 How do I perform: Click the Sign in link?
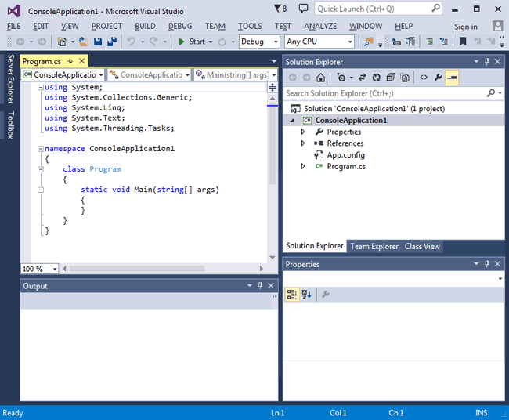[466, 27]
